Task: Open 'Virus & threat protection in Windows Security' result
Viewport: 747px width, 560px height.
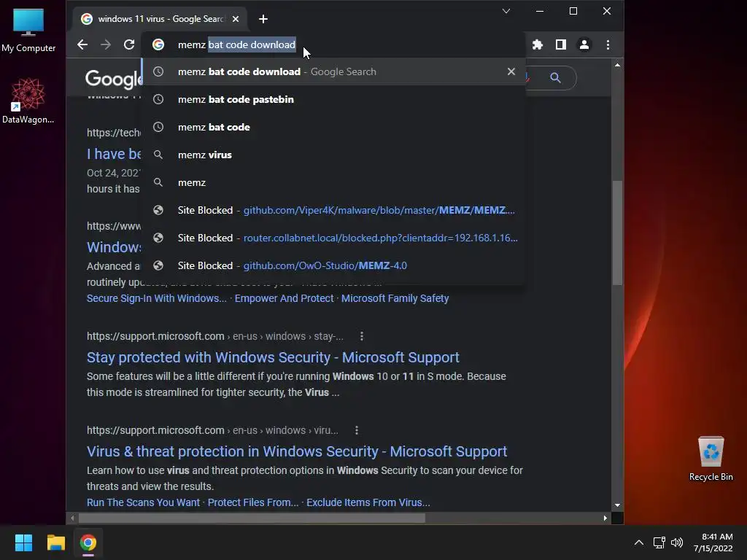Action: click(x=297, y=451)
